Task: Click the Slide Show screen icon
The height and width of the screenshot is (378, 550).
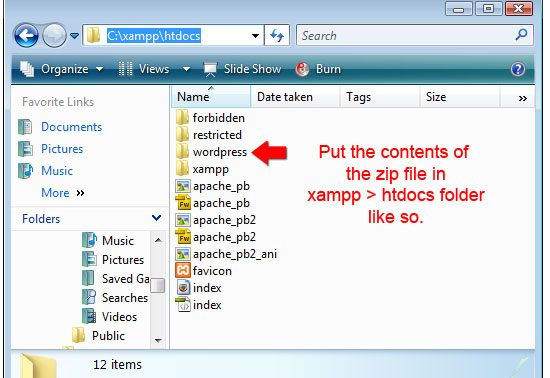Action: tap(210, 69)
